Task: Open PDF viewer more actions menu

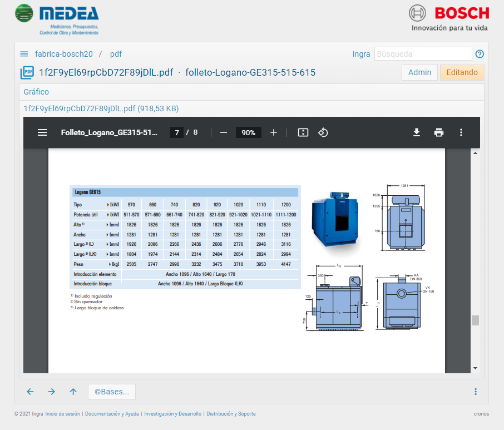Action: [461, 132]
